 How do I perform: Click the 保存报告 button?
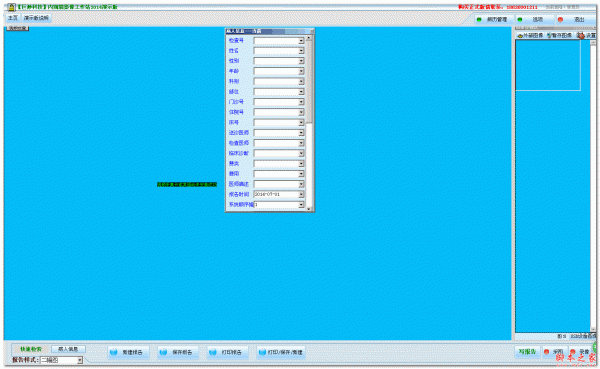click(x=178, y=352)
